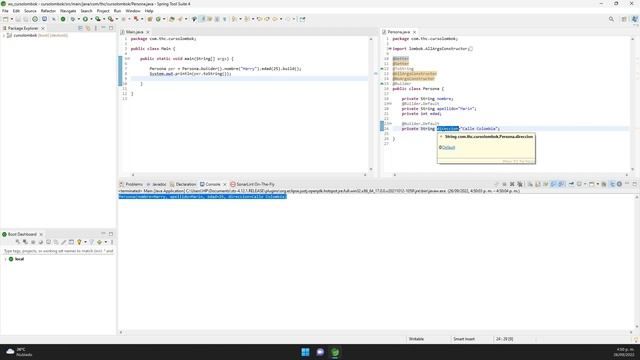
Task: Click the highlighted direccion field in Persona.java
Action: coord(448,129)
